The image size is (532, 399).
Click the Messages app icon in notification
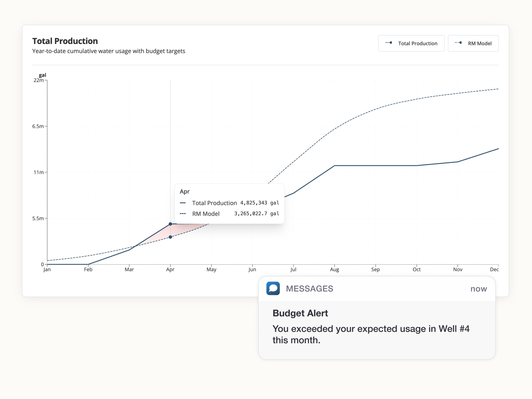(x=273, y=288)
